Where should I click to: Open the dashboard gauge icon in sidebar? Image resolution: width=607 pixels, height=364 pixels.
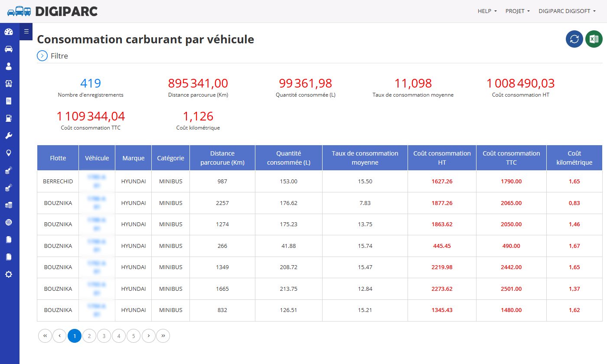(9, 32)
